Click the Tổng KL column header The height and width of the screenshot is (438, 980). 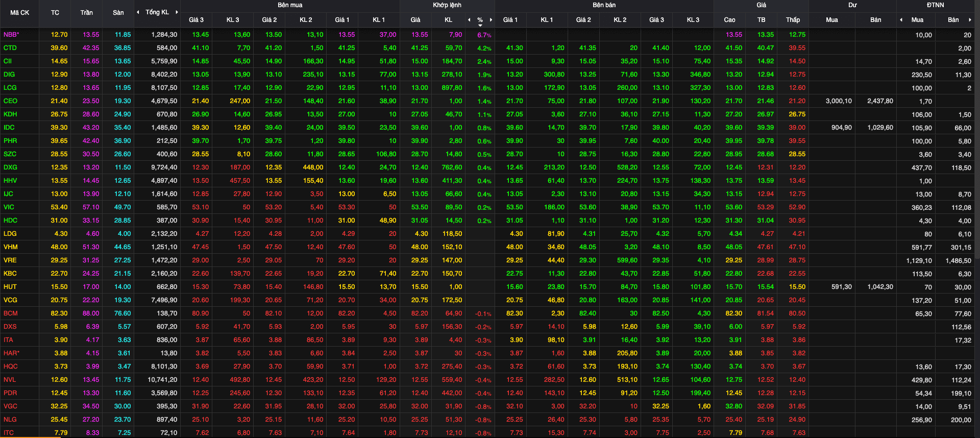point(157,12)
